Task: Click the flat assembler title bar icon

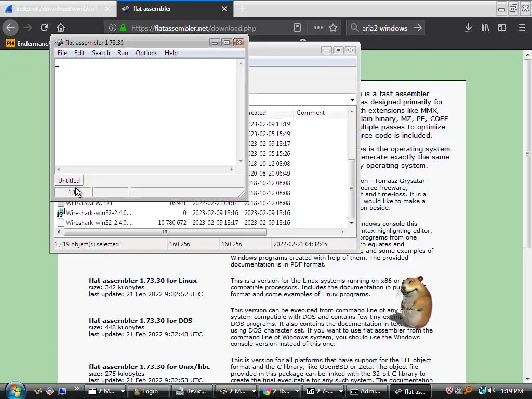Action: [x=59, y=43]
